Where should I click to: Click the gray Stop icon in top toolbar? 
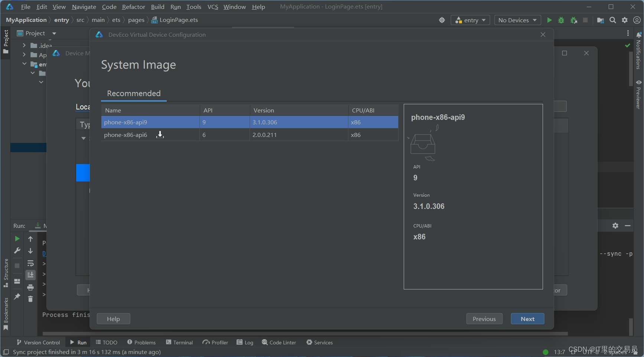pos(585,20)
